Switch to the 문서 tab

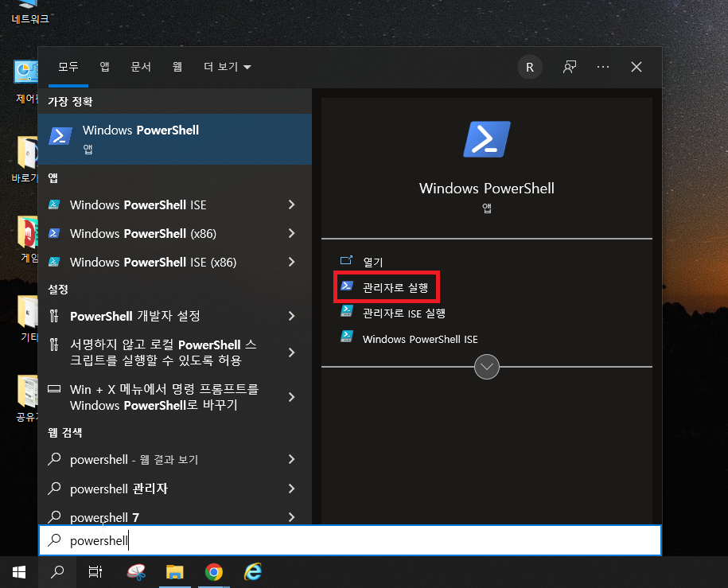click(x=141, y=67)
